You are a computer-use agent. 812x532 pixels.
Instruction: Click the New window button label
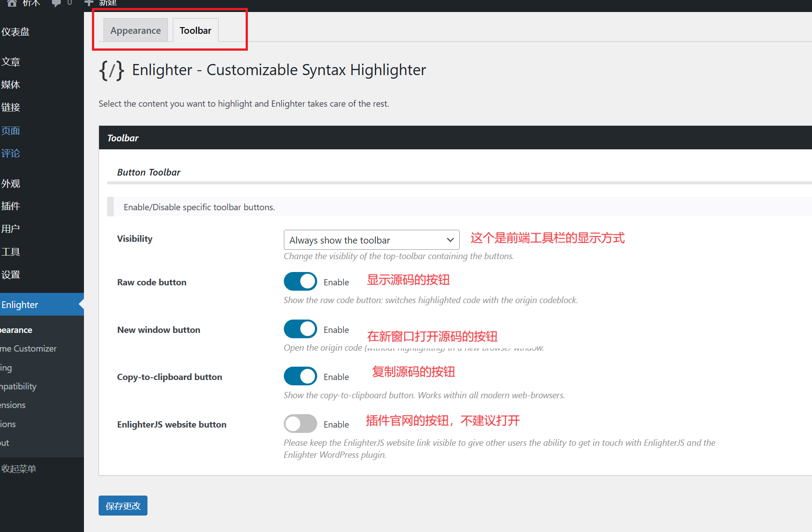(x=159, y=330)
